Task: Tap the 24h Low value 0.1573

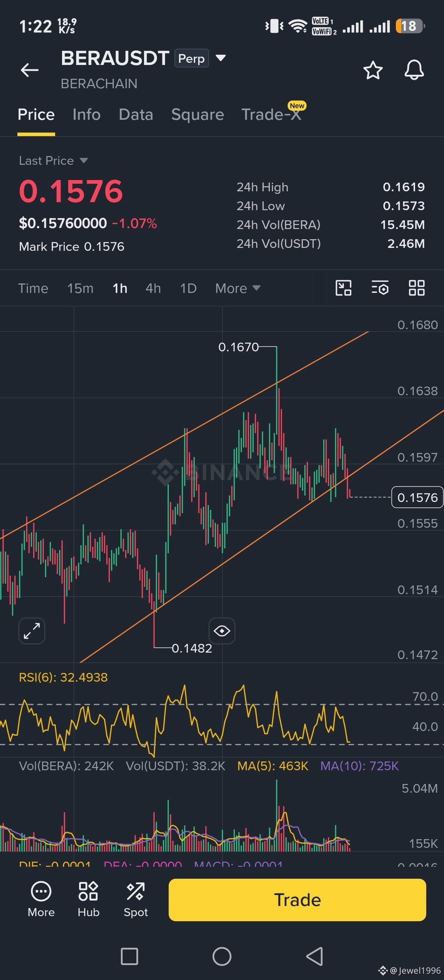Action: pyautogui.click(x=404, y=206)
